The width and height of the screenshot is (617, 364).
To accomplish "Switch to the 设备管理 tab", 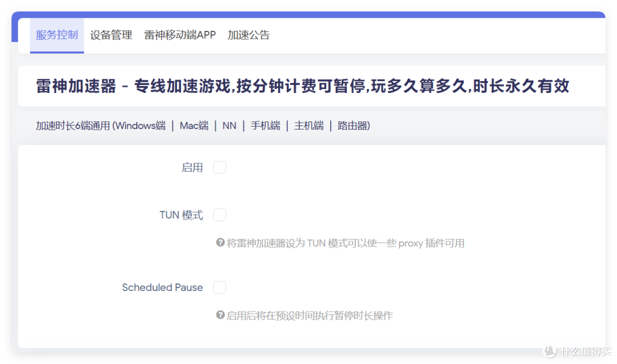I will [111, 35].
